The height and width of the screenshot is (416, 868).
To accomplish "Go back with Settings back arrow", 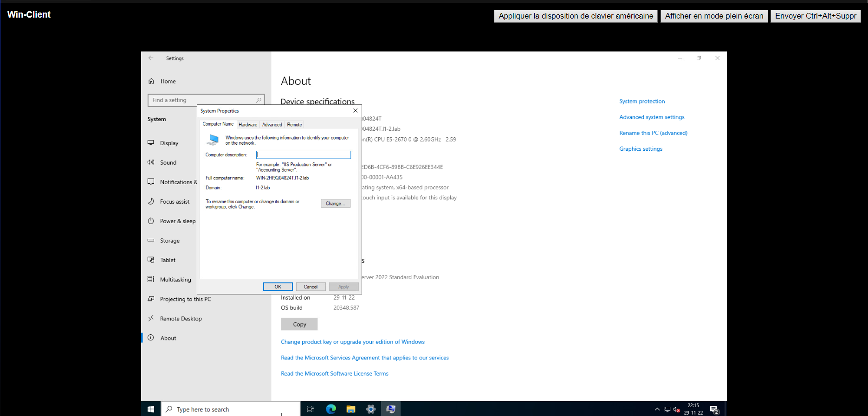I will (151, 58).
